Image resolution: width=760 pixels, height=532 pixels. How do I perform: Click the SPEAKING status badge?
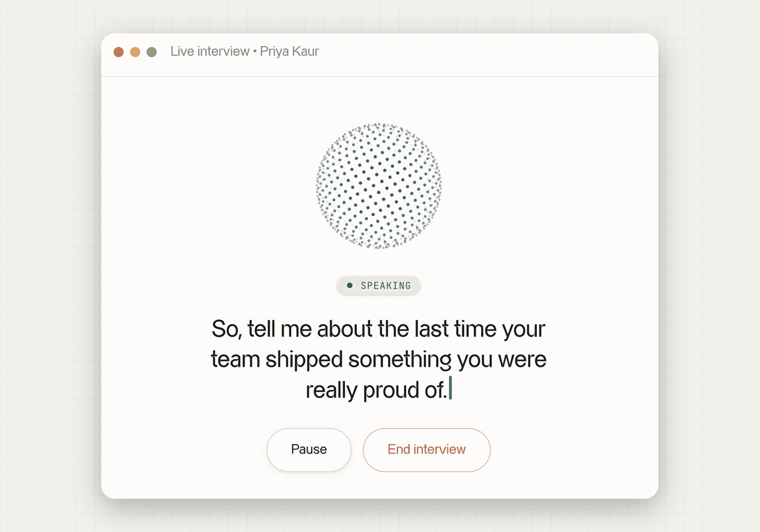[379, 285]
